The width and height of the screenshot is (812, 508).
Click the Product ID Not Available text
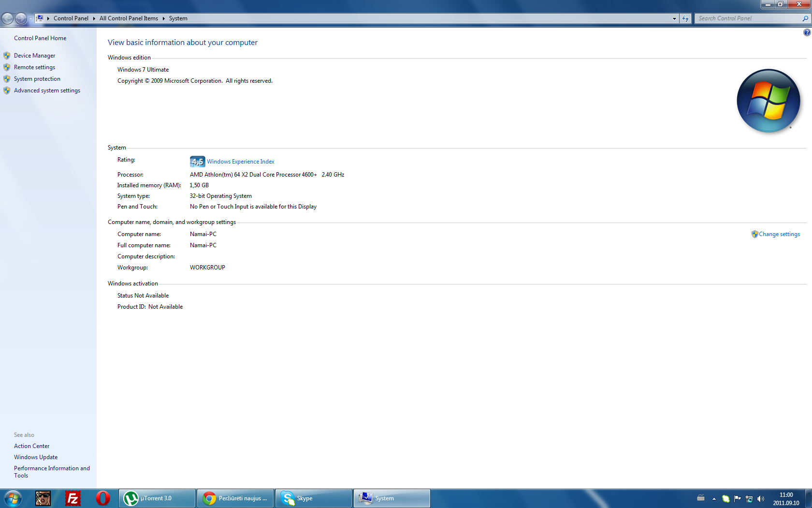[x=150, y=307]
